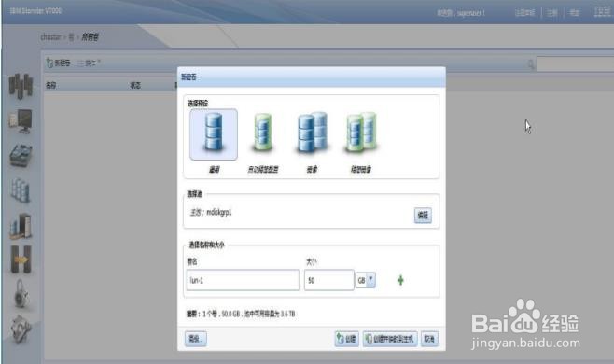Viewport: 614px width, 364px height.
Task: Select the thin mirror double green preset
Action: click(361, 133)
